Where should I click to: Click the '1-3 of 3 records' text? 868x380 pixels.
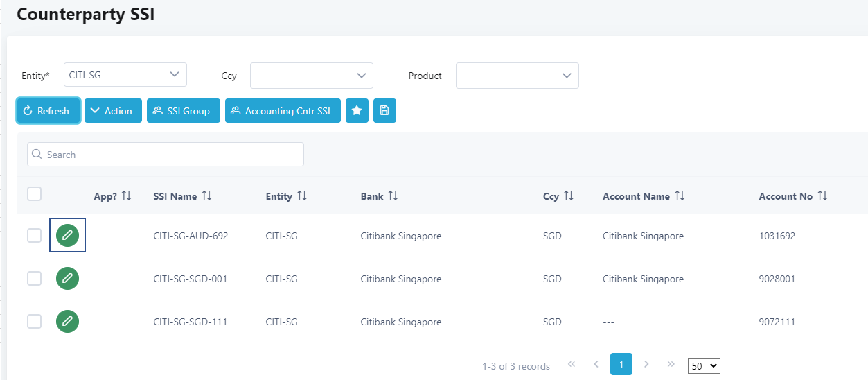point(516,366)
